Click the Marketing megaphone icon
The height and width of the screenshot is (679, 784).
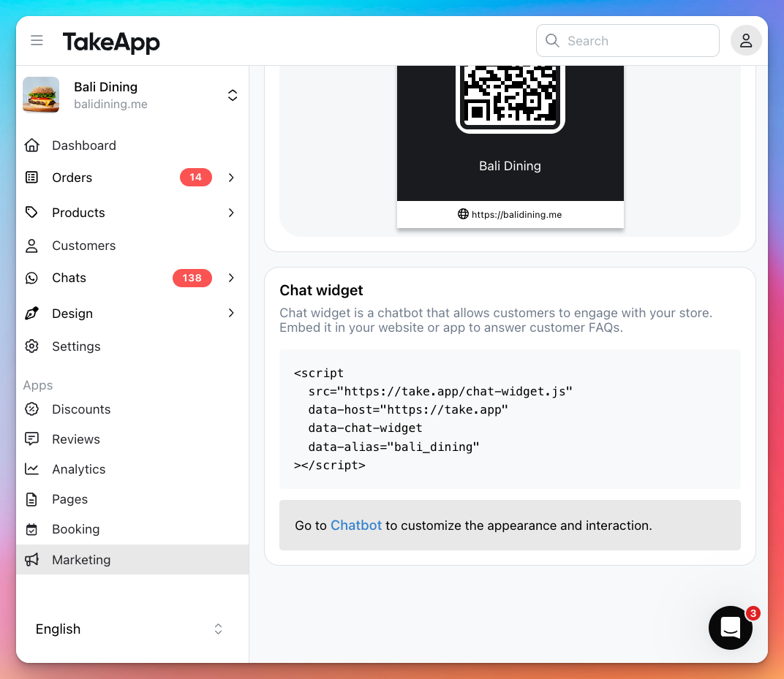32,560
